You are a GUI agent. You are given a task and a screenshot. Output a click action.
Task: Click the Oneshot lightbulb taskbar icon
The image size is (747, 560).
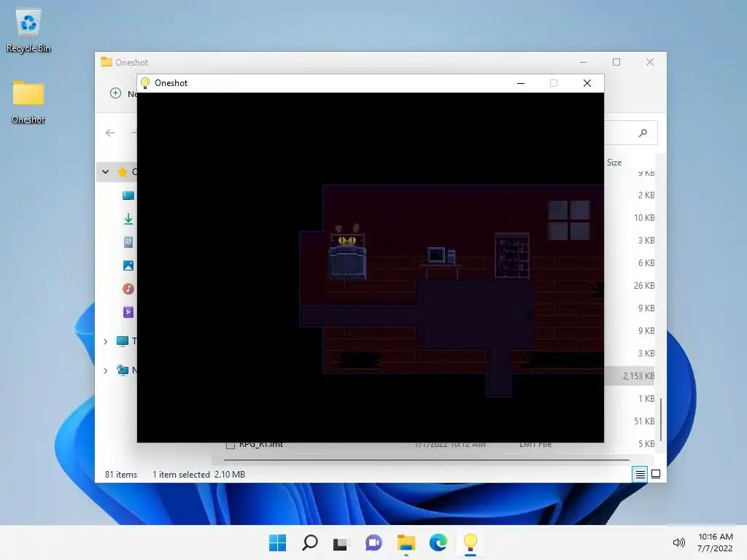471,542
